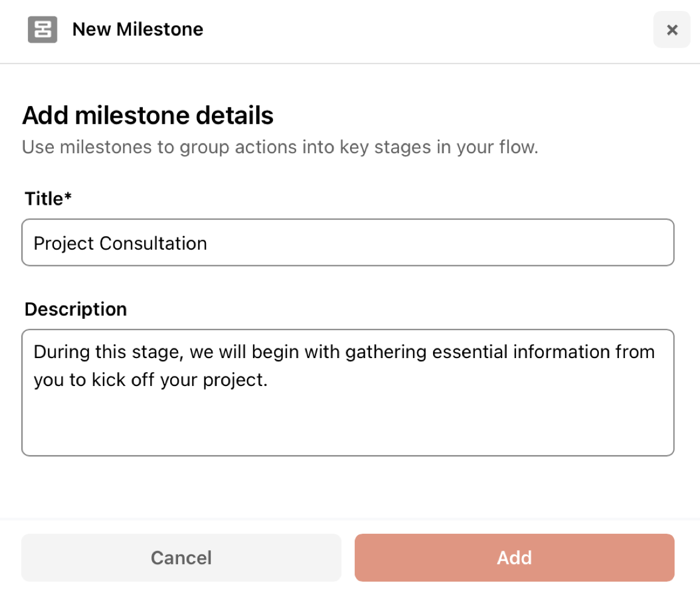
Task: Click on you to kick off line
Action: 150,380
